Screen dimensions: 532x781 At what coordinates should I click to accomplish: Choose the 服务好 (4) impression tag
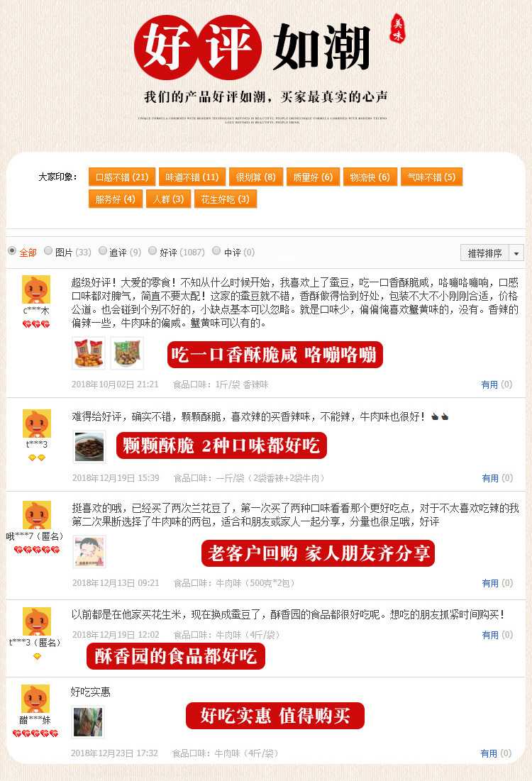click(116, 199)
